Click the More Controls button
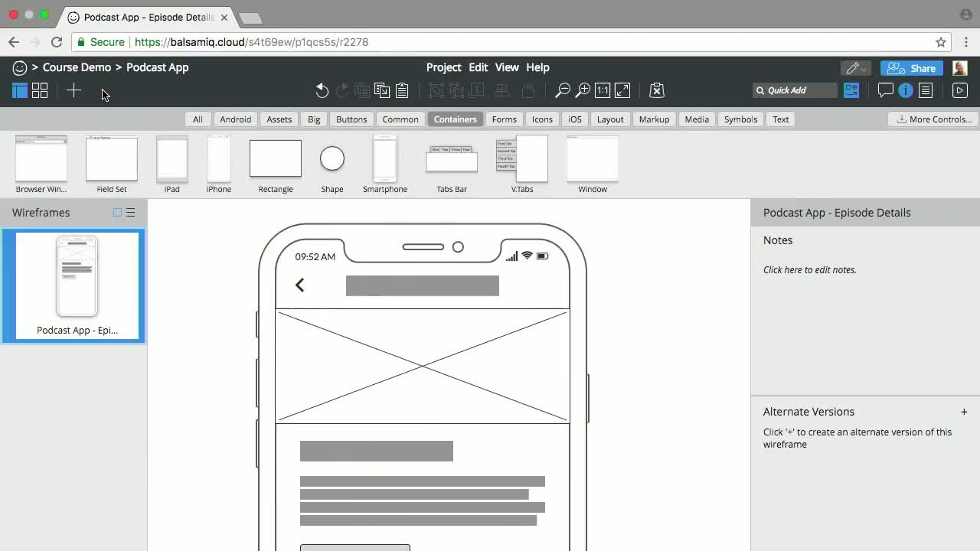The image size is (980, 551). click(x=933, y=119)
